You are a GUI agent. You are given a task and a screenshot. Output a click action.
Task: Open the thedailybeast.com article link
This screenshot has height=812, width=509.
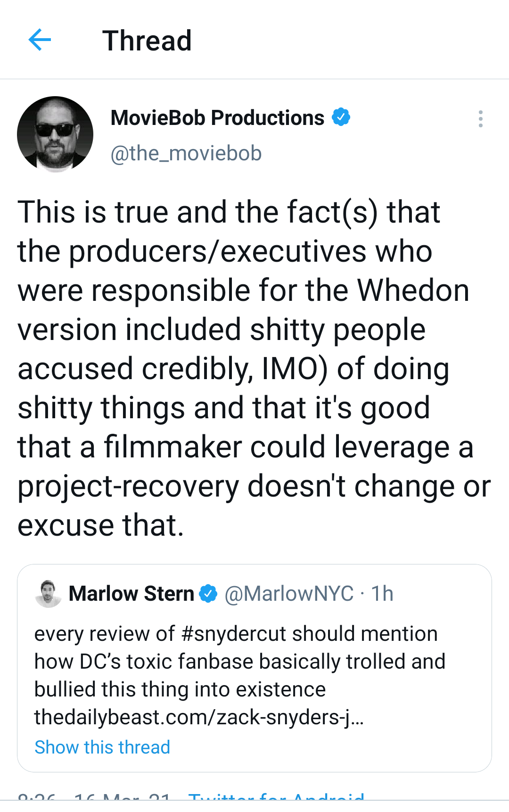tap(199, 717)
